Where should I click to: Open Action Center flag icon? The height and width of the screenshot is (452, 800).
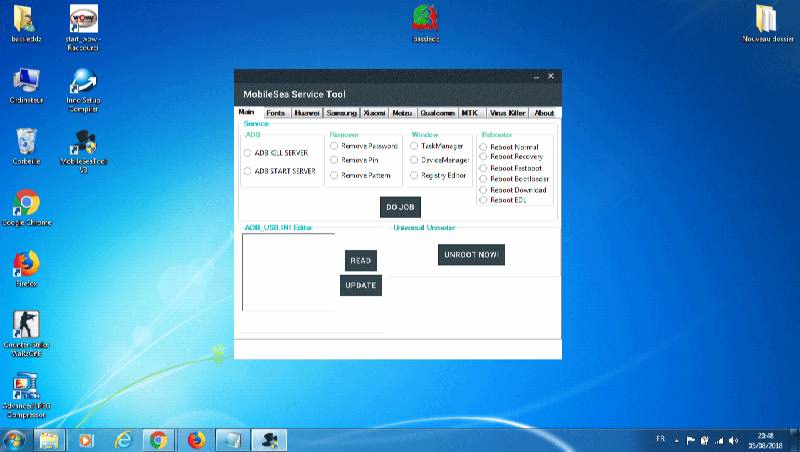coord(690,440)
